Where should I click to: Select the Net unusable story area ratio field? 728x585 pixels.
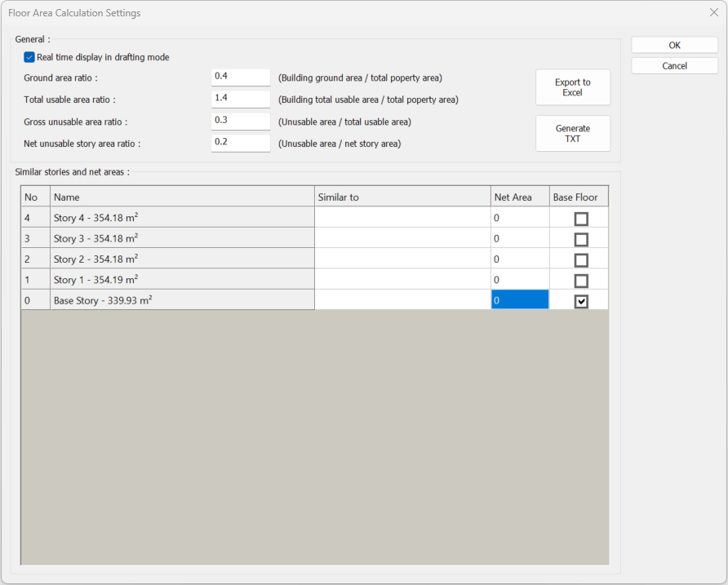click(x=240, y=143)
